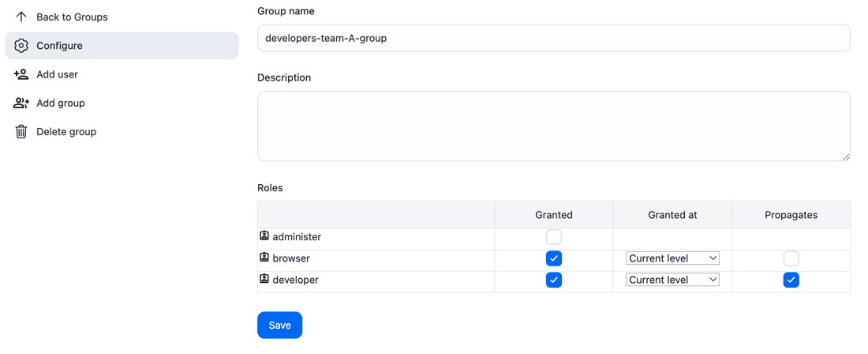This screenshot has height=354, width=868.
Task: Click the Description resize handle corner
Action: pyautogui.click(x=846, y=156)
